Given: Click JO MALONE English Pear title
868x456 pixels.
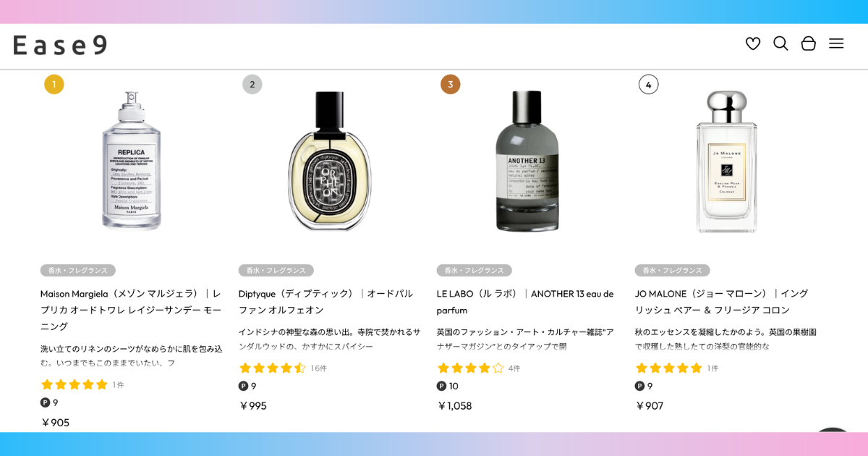Looking at the screenshot, I should click(x=721, y=301).
